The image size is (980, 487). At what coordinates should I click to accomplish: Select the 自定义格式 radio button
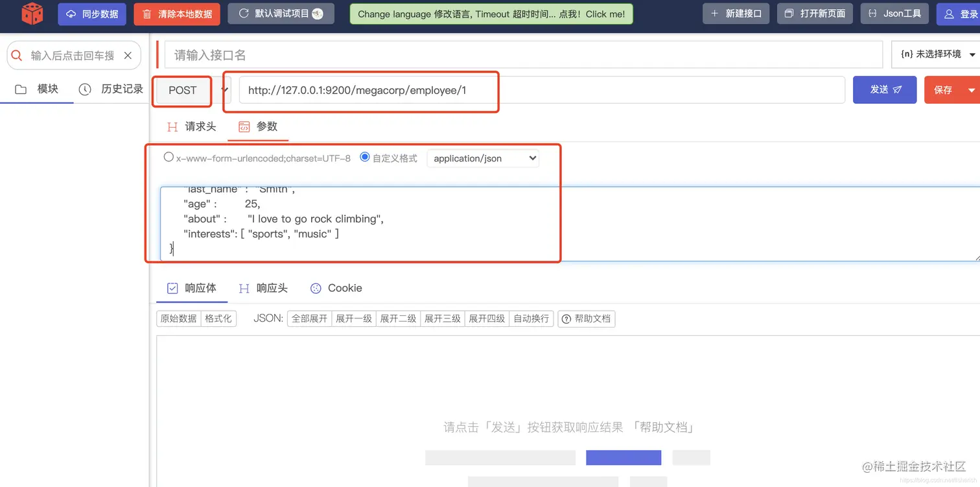[x=365, y=157]
